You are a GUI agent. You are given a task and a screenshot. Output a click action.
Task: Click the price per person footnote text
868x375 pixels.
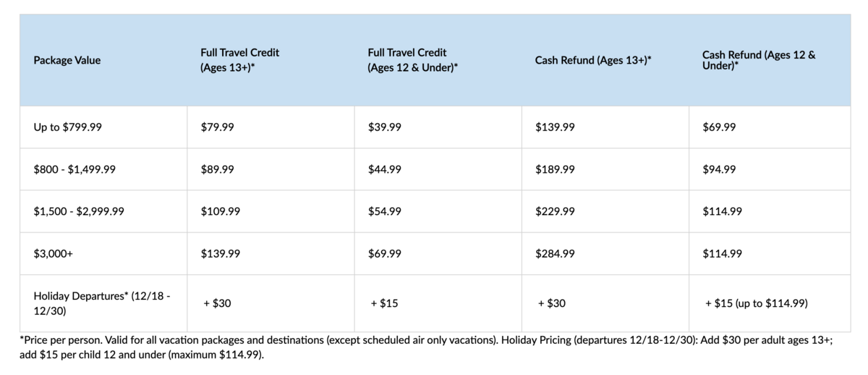(x=426, y=347)
